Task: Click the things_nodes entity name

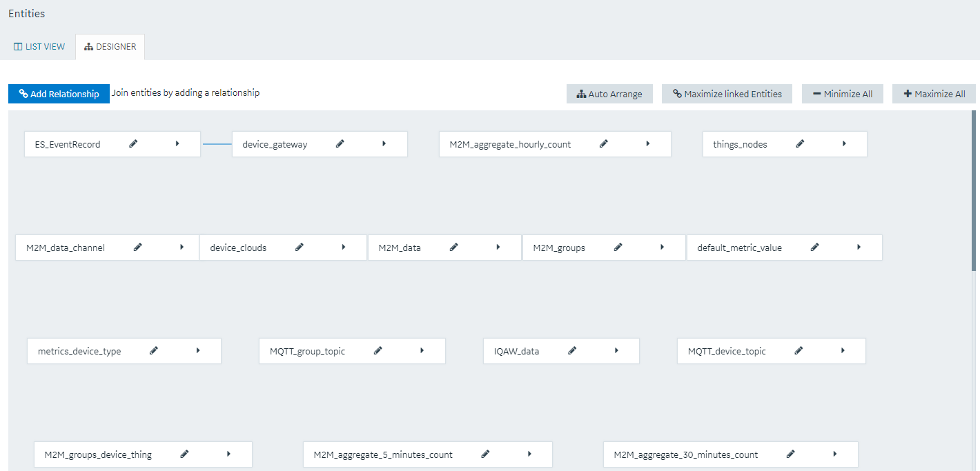Action: click(x=740, y=145)
